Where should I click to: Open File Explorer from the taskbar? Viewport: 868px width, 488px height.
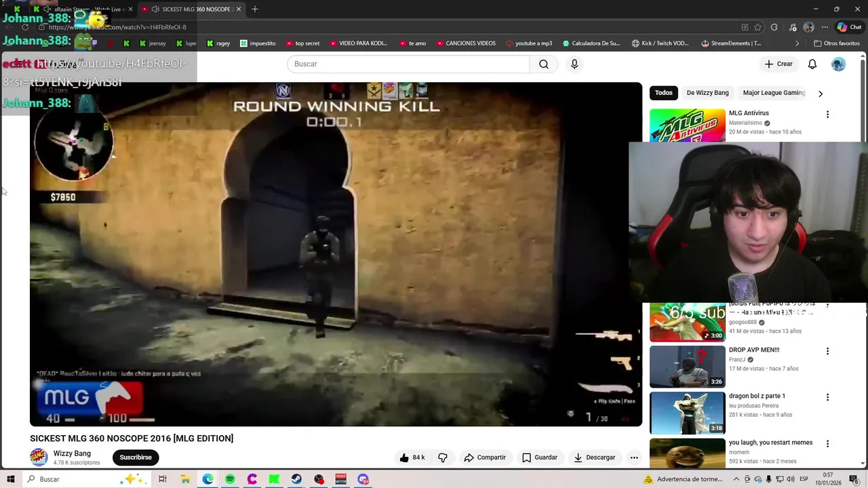coord(185,479)
